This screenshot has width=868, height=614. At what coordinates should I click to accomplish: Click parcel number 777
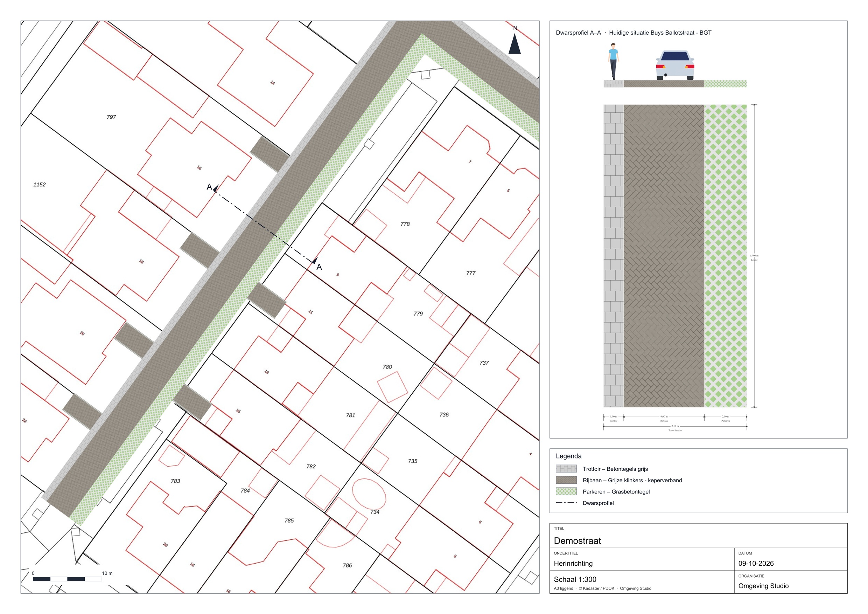471,273
